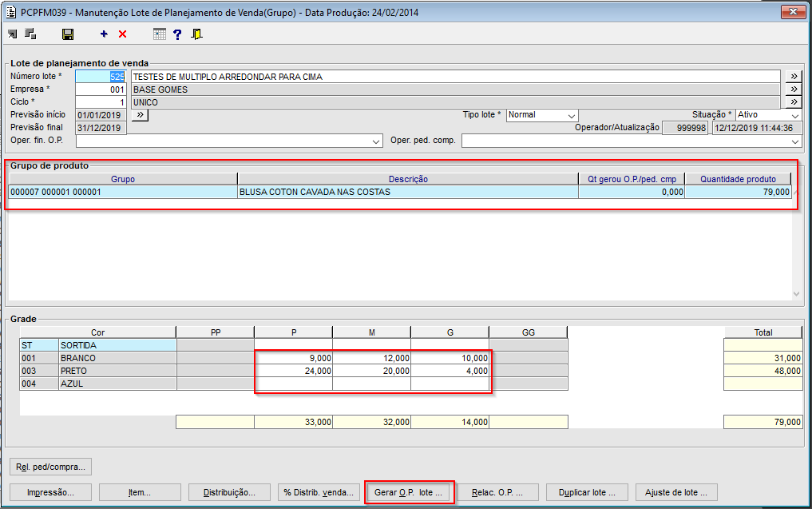The height and width of the screenshot is (509, 812).
Task: Click the Descrição column header
Action: point(408,179)
